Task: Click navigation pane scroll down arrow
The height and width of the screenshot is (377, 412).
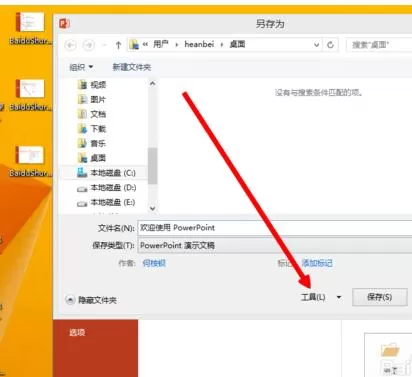Action: tap(152, 209)
